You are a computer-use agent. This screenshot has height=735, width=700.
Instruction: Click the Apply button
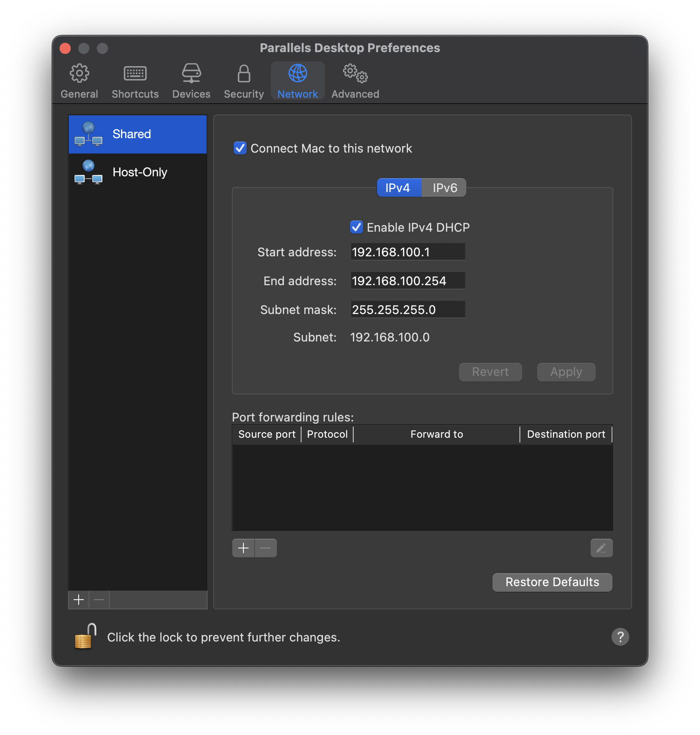click(566, 372)
